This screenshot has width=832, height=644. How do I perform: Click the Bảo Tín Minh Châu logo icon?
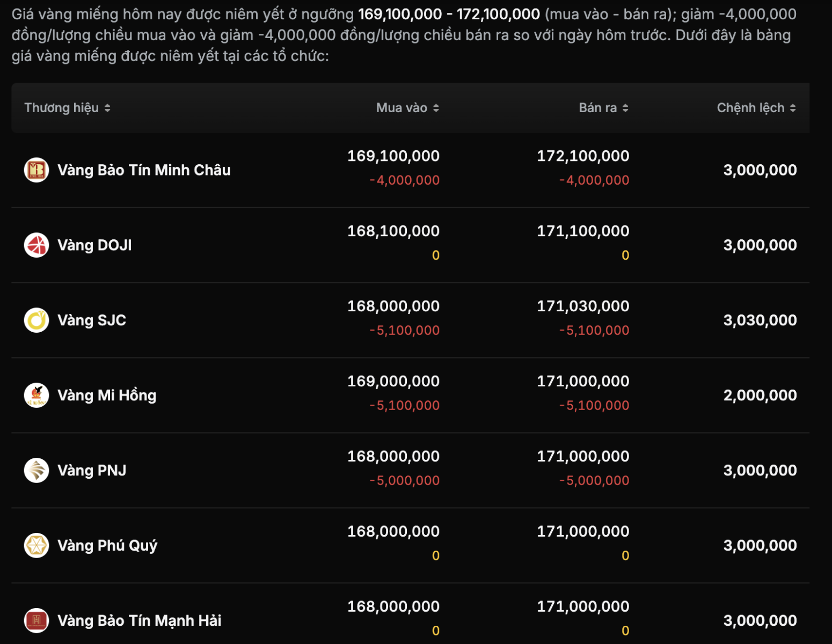coord(37,170)
